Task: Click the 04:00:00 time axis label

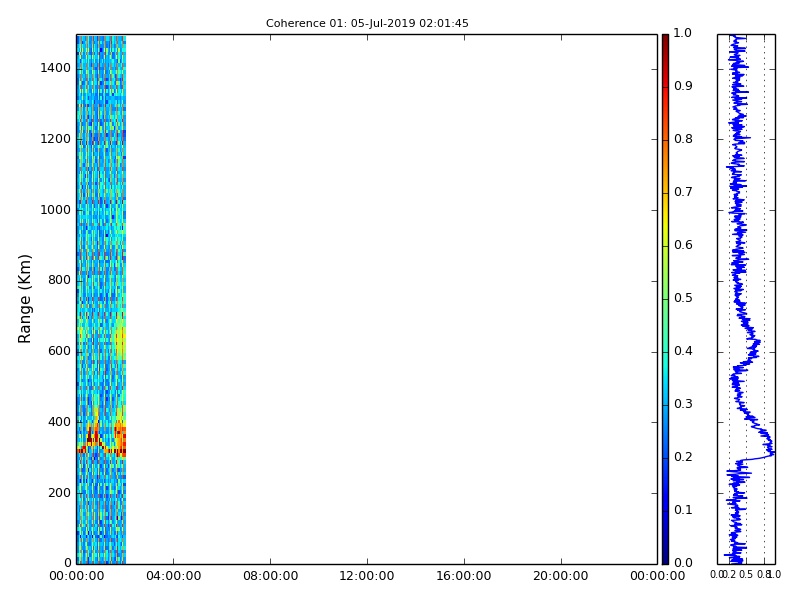Action: (x=173, y=577)
